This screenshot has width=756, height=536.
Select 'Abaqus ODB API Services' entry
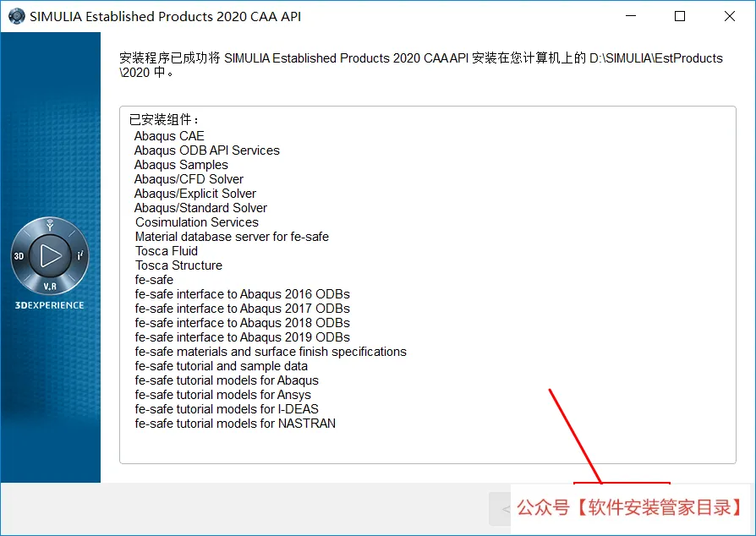tap(207, 150)
